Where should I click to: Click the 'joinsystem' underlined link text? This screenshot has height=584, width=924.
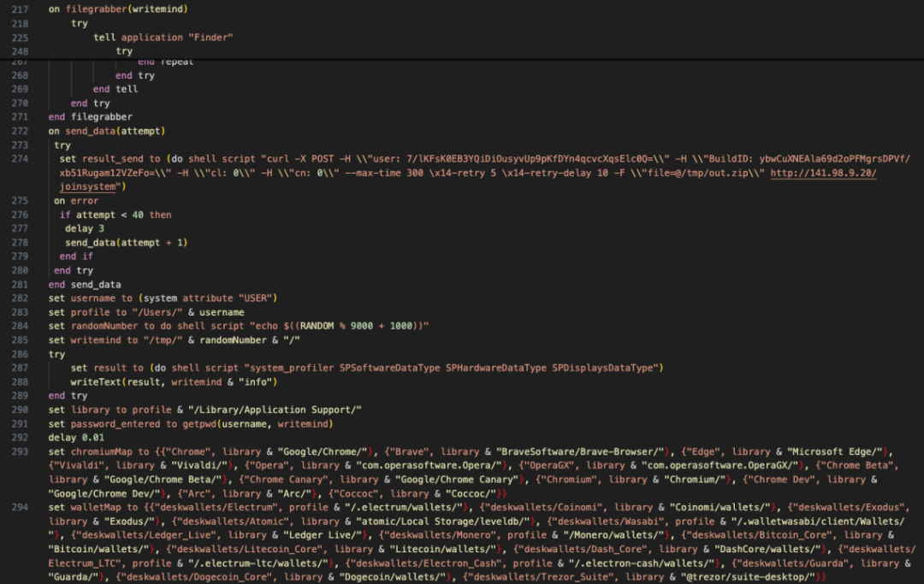(x=87, y=186)
